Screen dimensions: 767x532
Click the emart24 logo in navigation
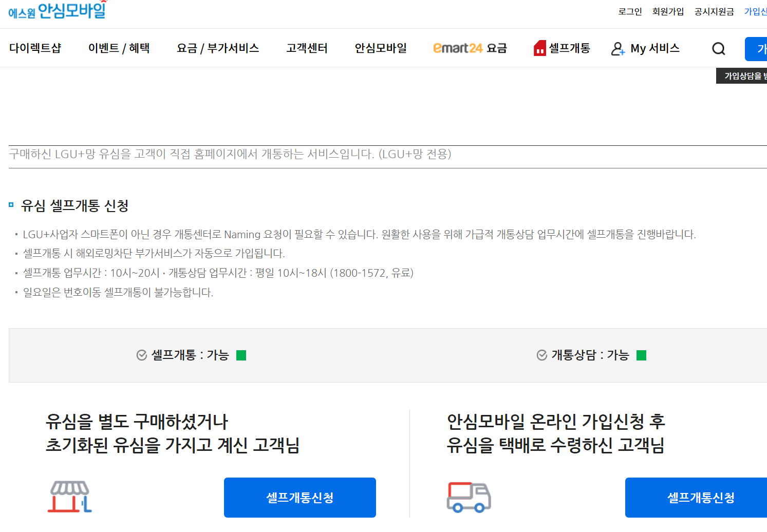[458, 48]
